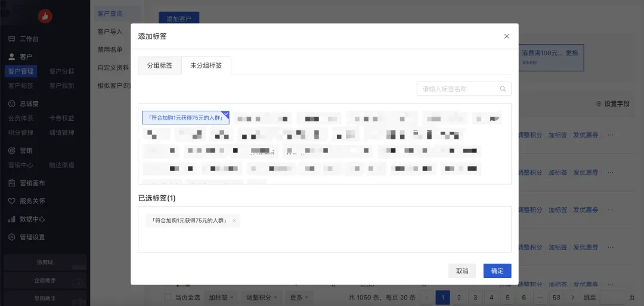Focus the tag name search field
Screen dimensions: 644x306
(x=458, y=89)
